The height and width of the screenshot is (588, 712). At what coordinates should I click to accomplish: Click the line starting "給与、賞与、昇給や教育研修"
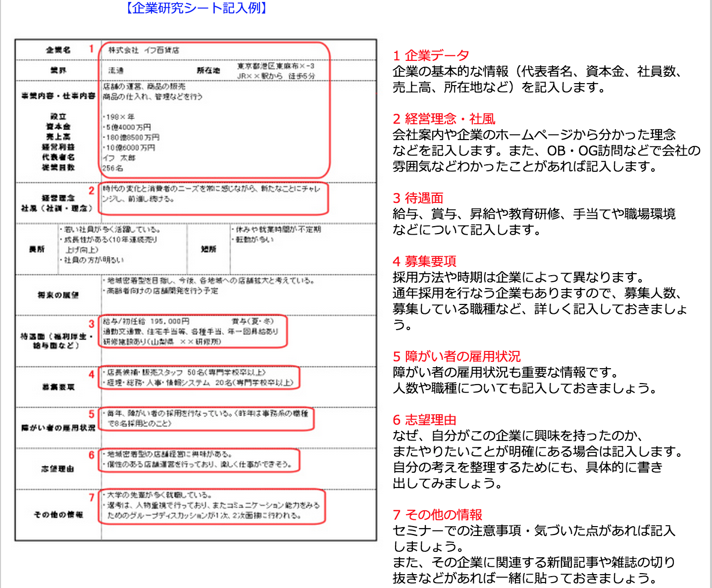(534, 214)
